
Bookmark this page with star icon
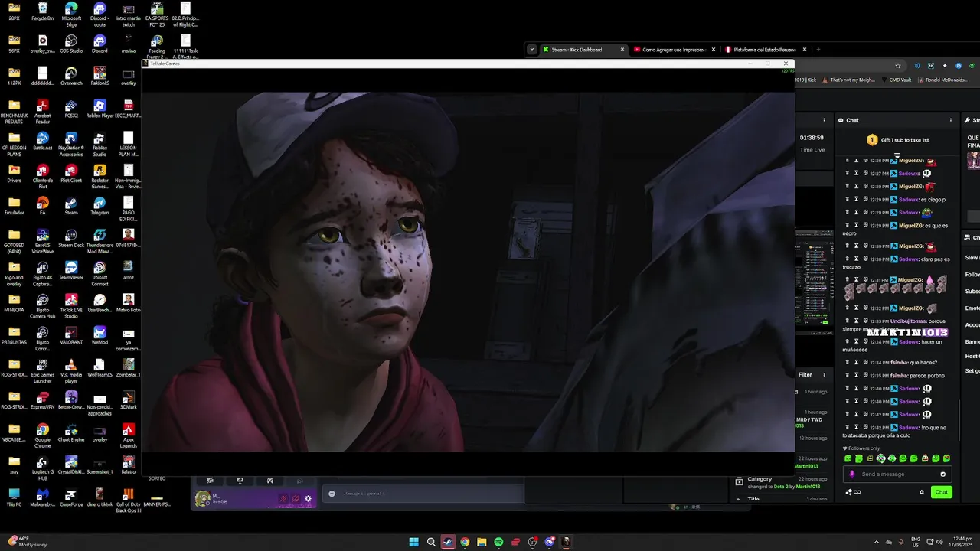tap(898, 66)
